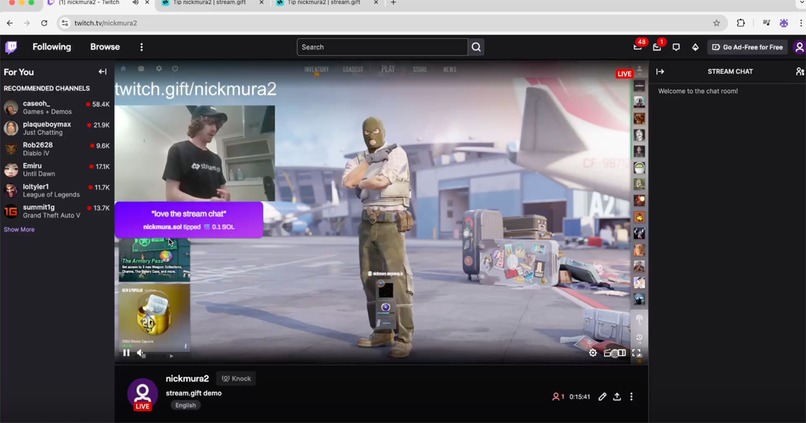Focus the Twitch Search field

(382, 47)
